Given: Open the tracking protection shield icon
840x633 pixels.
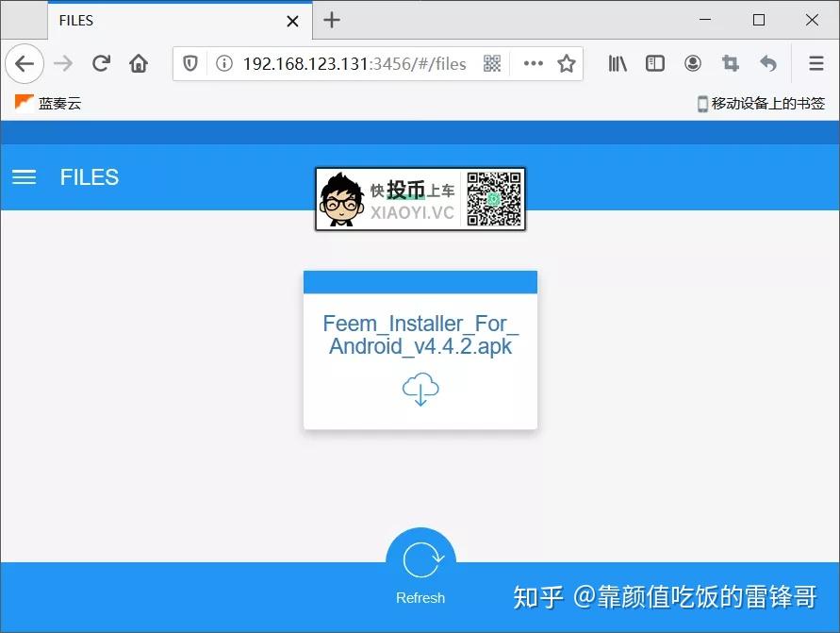Looking at the screenshot, I should pyautogui.click(x=190, y=64).
